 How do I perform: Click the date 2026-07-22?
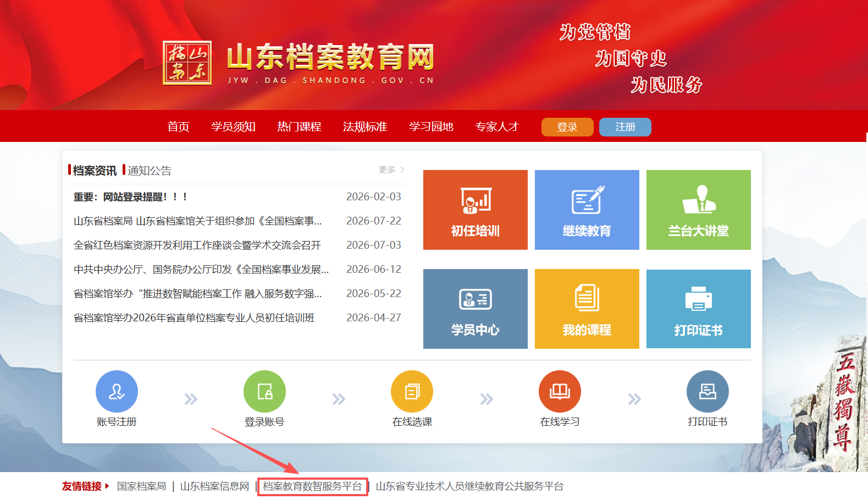coord(374,221)
